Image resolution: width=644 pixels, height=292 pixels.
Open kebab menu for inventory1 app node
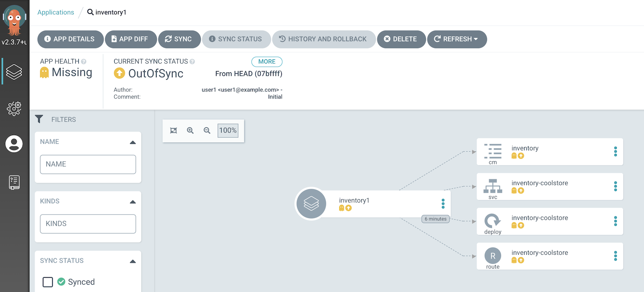pos(443,204)
